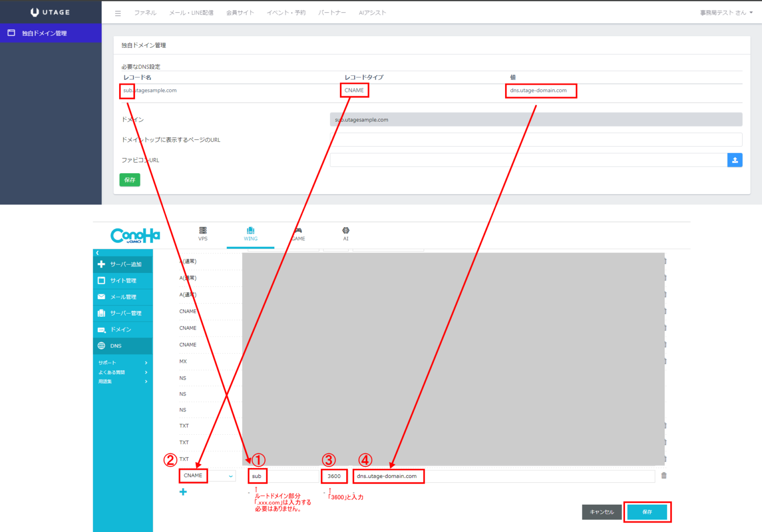
Task: Click the TTL field containing 3600
Action: tap(334, 476)
